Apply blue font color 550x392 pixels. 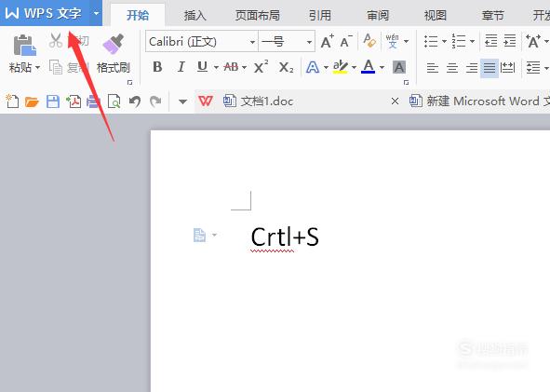pos(368,67)
